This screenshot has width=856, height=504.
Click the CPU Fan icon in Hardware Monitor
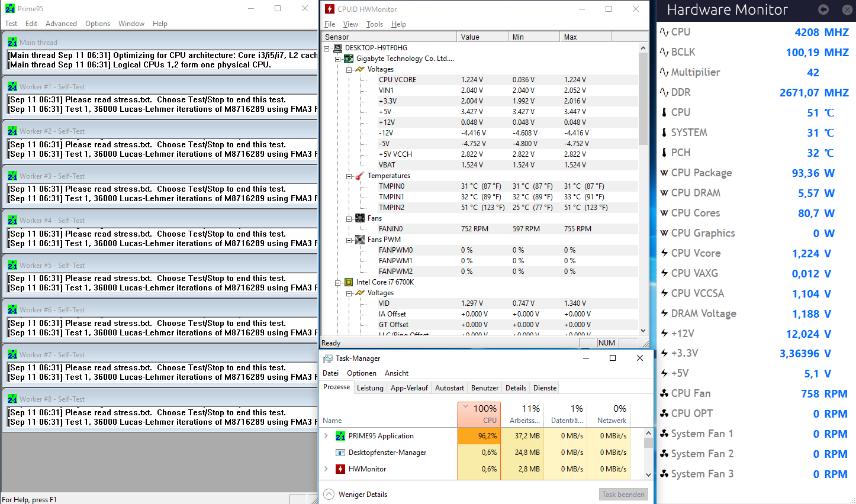click(664, 393)
